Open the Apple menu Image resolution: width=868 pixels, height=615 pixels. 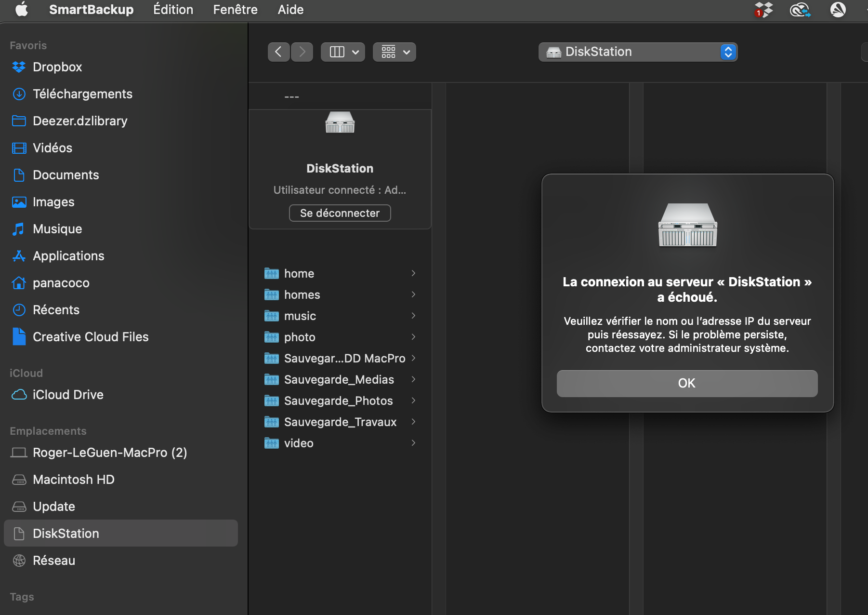(x=22, y=10)
